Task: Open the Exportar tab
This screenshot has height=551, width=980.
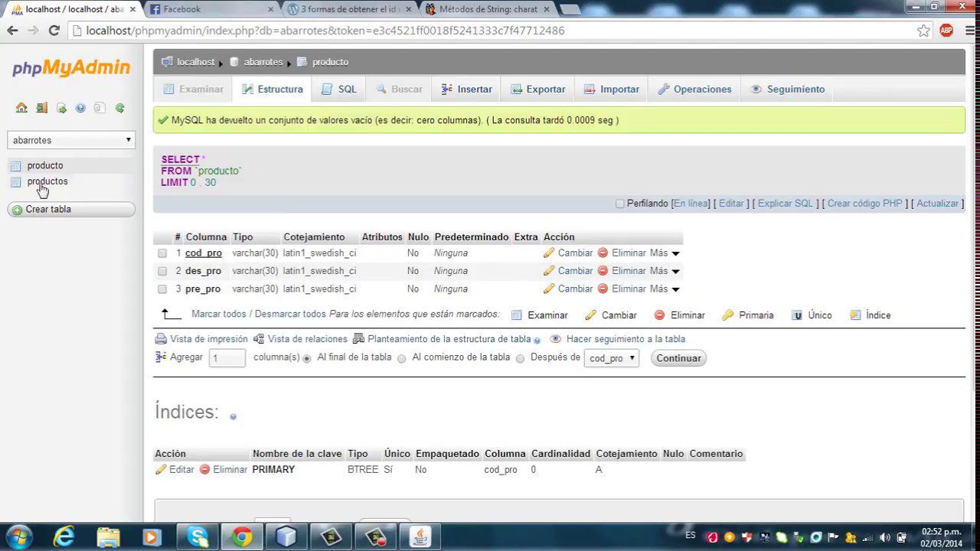Action: click(537, 89)
